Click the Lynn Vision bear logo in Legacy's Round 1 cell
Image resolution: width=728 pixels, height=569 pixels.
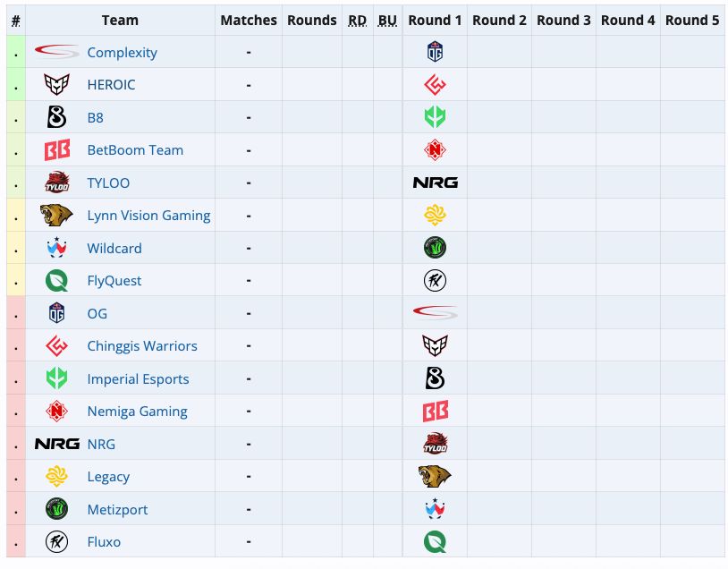click(435, 477)
